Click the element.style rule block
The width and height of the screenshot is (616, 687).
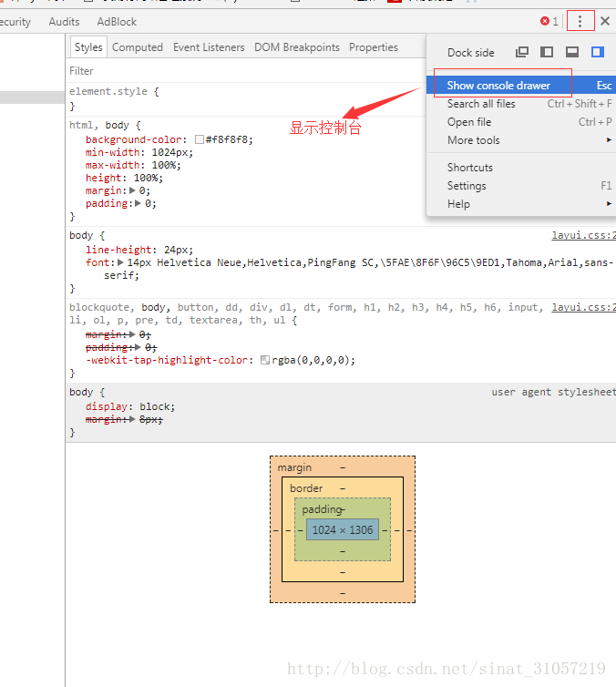245,98
